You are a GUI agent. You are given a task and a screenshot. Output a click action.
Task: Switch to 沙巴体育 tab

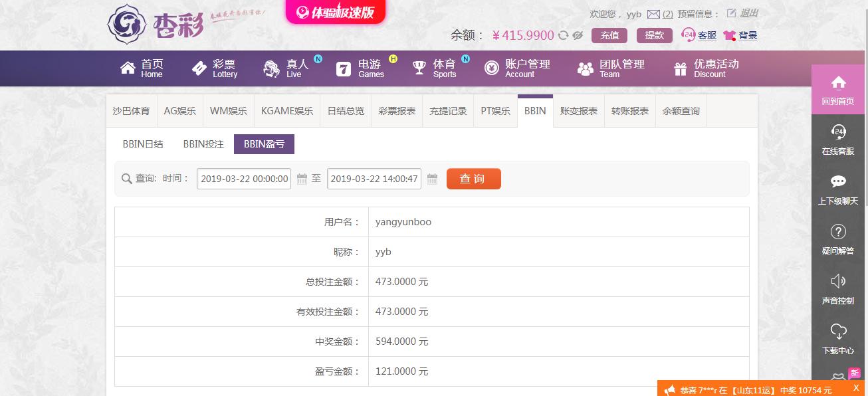point(131,111)
